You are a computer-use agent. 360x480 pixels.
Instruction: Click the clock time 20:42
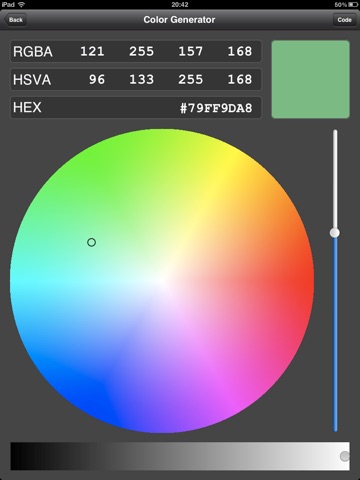pyautogui.click(x=180, y=5)
